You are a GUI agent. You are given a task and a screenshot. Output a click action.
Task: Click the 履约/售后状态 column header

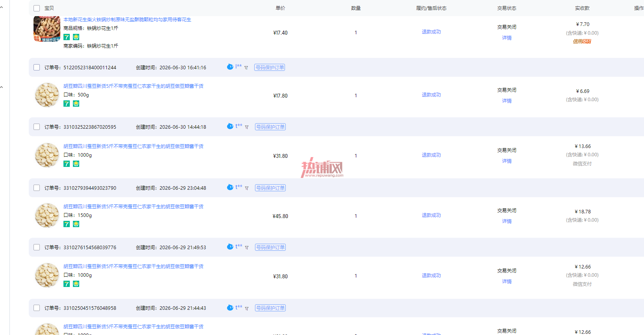coord(431,8)
